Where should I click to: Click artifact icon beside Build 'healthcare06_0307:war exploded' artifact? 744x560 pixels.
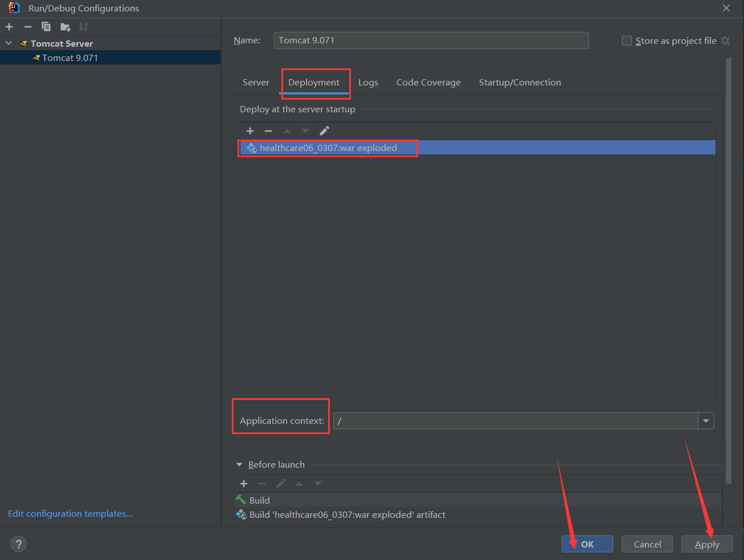coord(242,514)
